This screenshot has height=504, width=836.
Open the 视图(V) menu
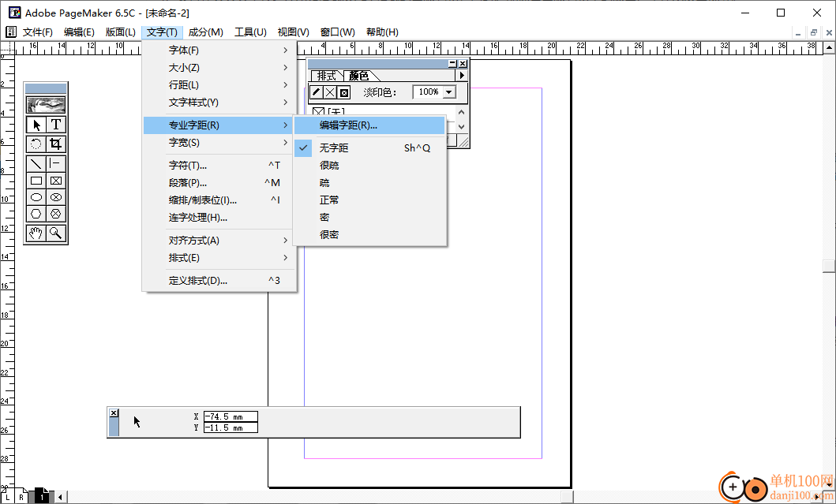point(293,32)
